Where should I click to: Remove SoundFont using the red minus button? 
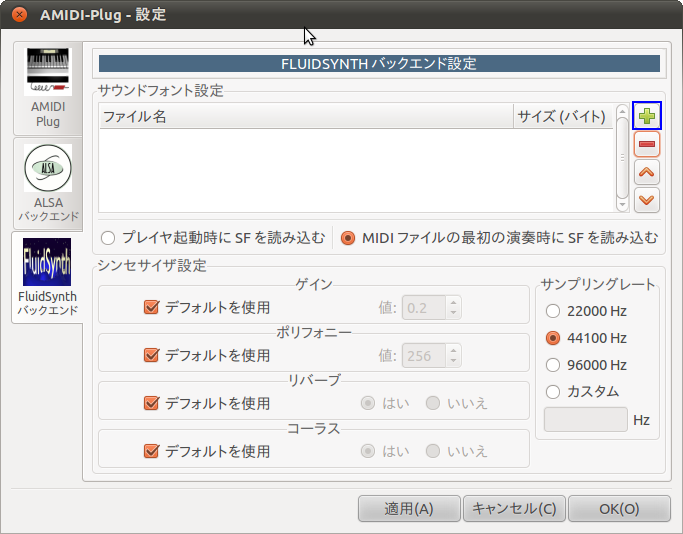[x=646, y=144]
